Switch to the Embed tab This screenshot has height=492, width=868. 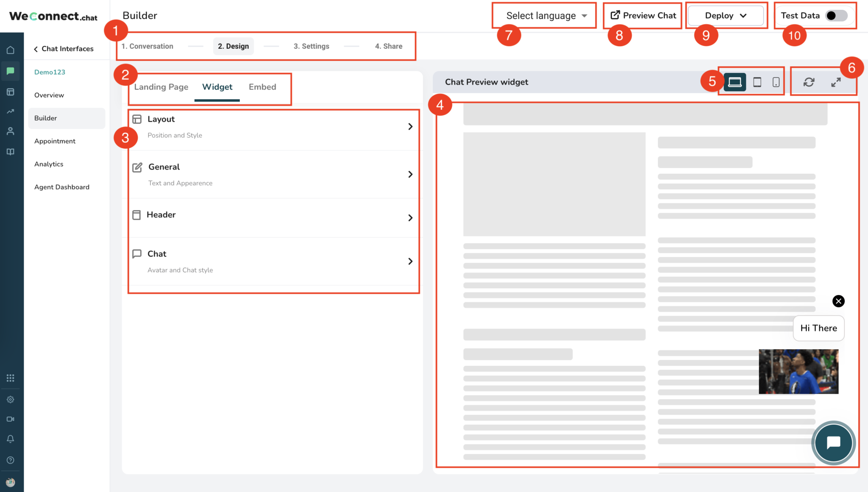pyautogui.click(x=262, y=87)
